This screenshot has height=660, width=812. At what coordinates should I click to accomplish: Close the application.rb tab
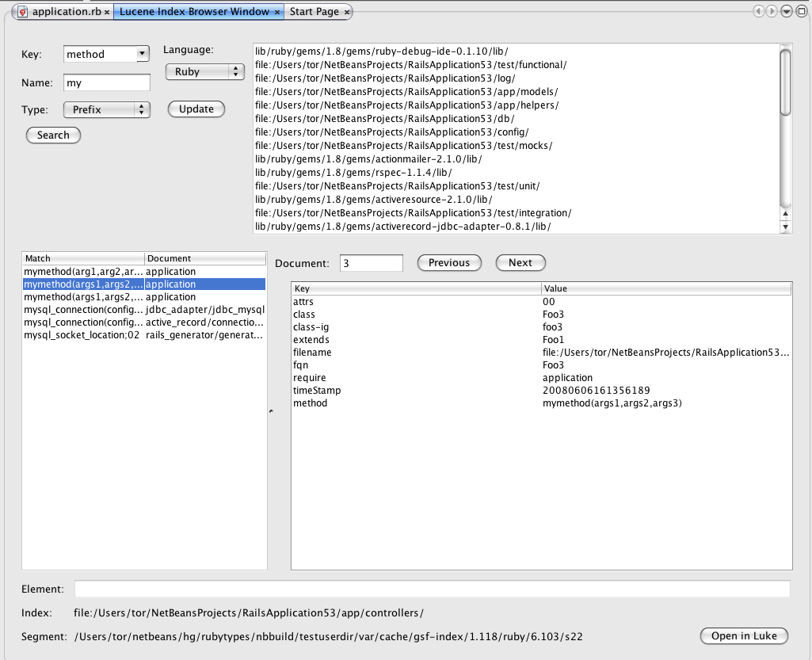click(107, 12)
